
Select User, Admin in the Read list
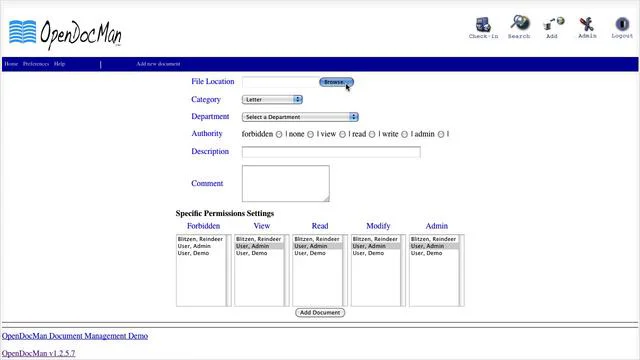(x=317, y=246)
